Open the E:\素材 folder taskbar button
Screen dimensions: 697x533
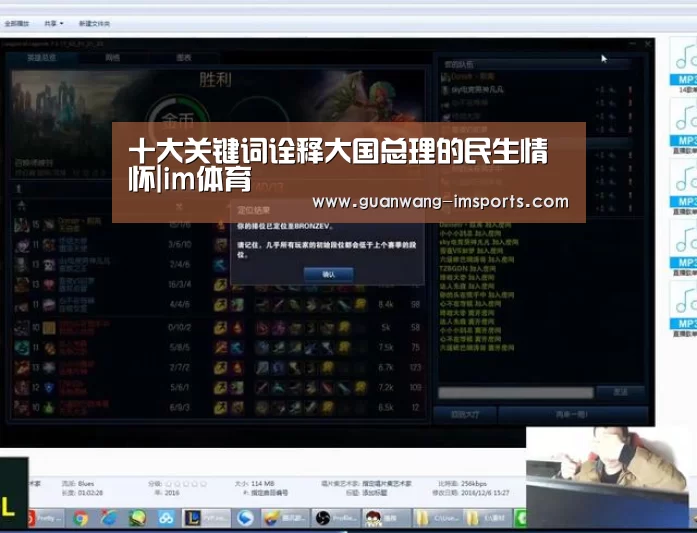pos(488,518)
